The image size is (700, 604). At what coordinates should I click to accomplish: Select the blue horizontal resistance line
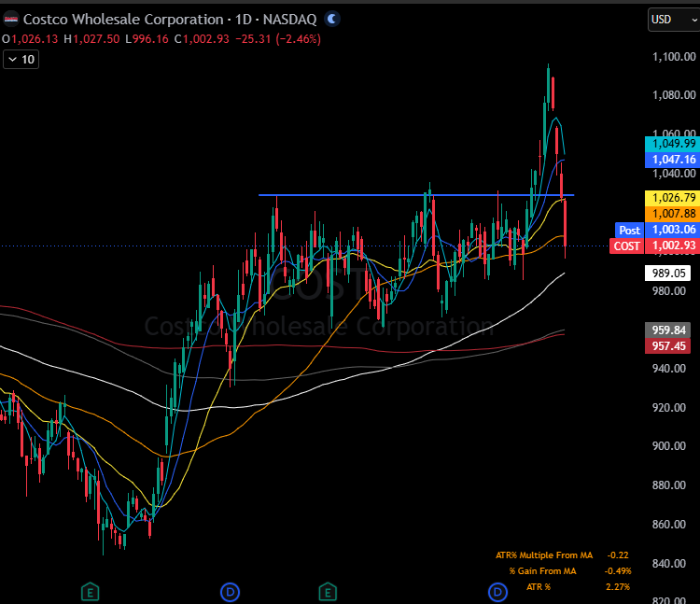[x=416, y=195]
